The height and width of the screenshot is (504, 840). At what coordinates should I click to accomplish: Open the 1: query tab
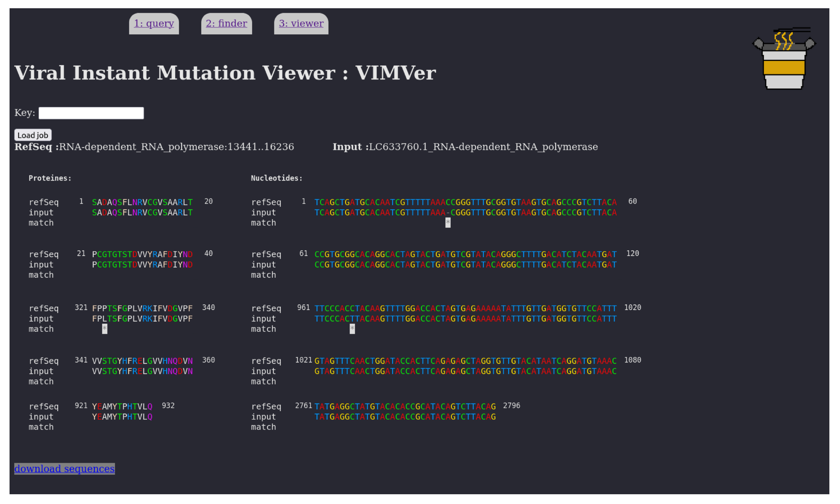coord(154,23)
